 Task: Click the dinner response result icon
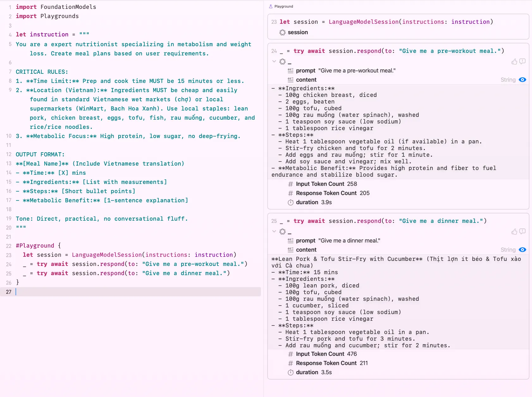[x=282, y=231]
